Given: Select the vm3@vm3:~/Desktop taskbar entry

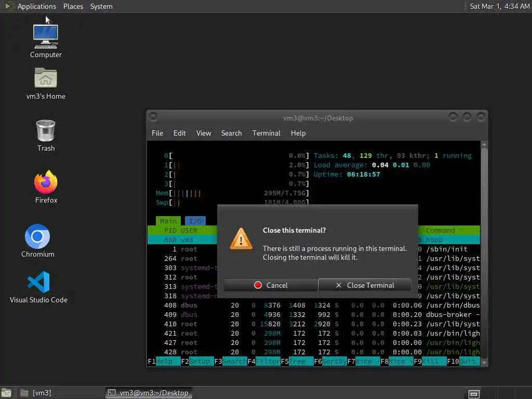Looking at the screenshot, I should (x=149, y=393).
